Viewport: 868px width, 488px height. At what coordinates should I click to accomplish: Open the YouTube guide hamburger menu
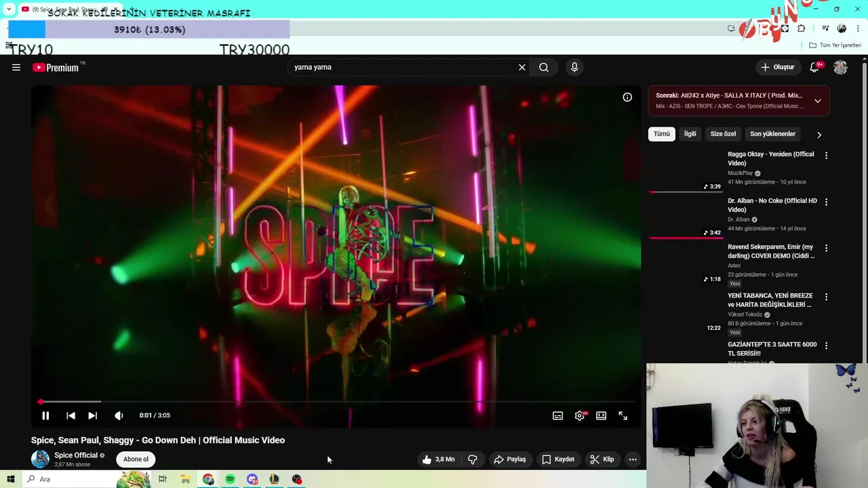pos(16,67)
